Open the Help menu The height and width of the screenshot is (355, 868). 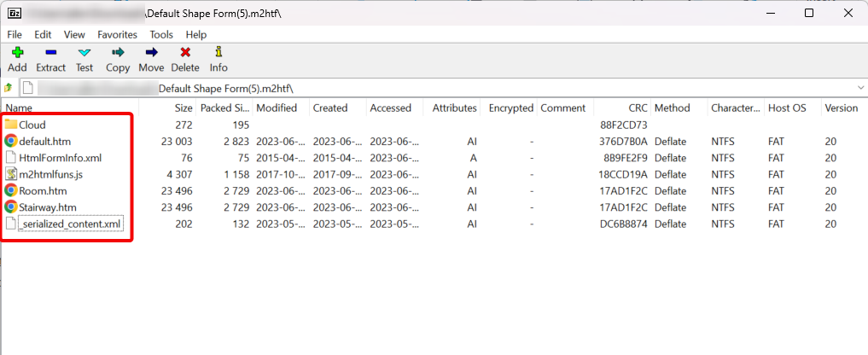(x=196, y=34)
